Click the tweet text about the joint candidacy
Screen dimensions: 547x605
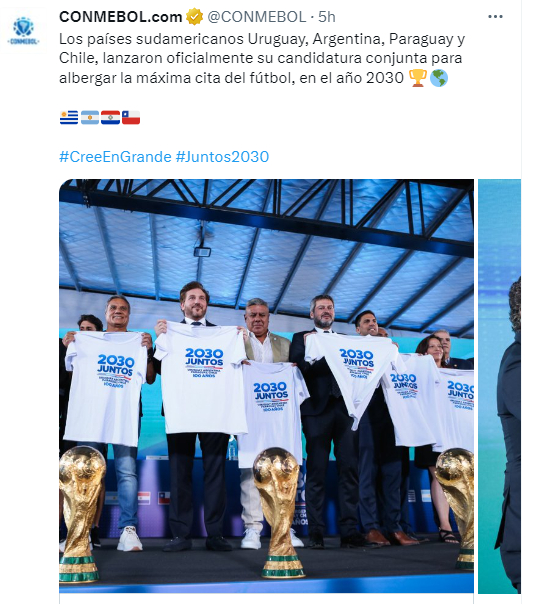[x=262, y=58]
